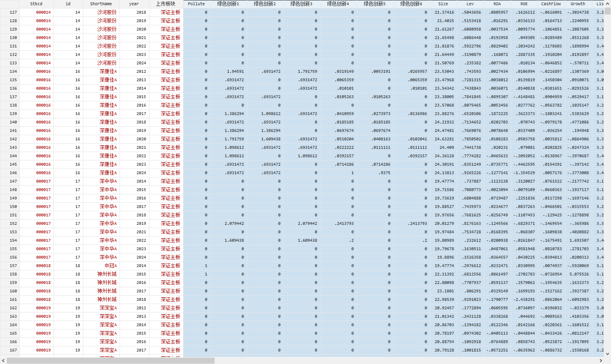Select the 上市板块 column header

(165, 4)
